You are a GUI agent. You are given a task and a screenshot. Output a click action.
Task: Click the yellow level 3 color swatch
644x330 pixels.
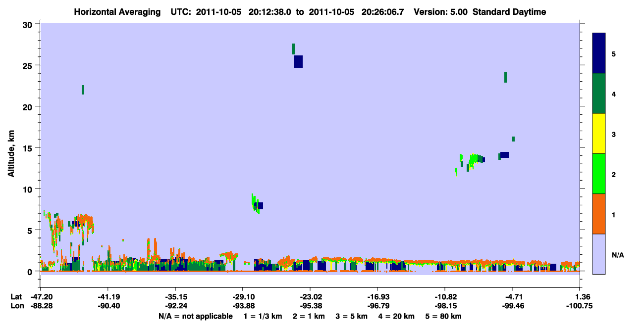pyautogui.click(x=599, y=134)
